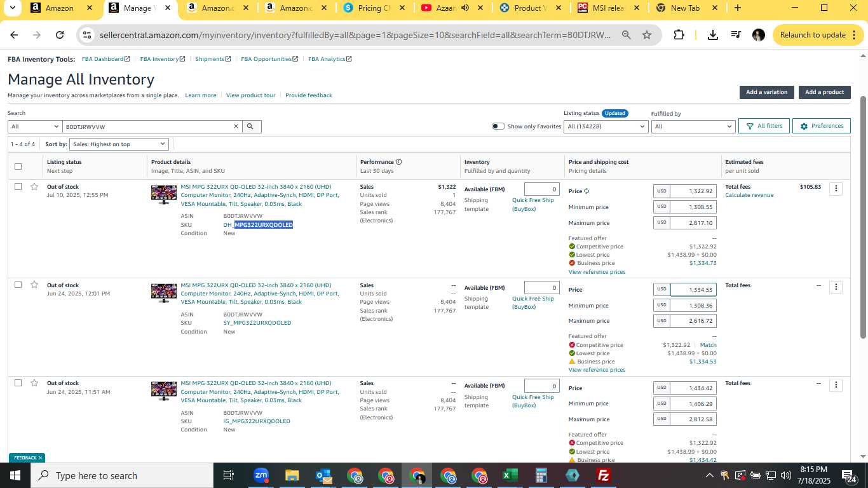
Task: Go back using the browser back arrow
Action: click(14, 35)
